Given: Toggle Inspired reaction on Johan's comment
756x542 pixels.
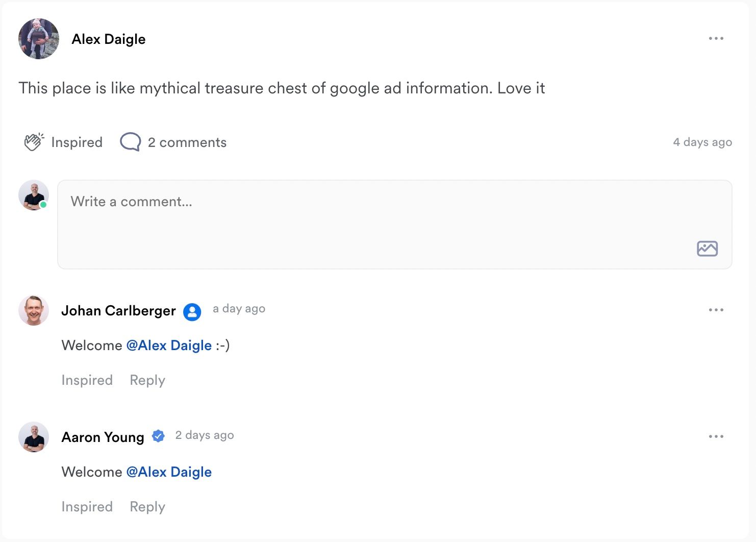Looking at the screenshot, I should 87,380.
